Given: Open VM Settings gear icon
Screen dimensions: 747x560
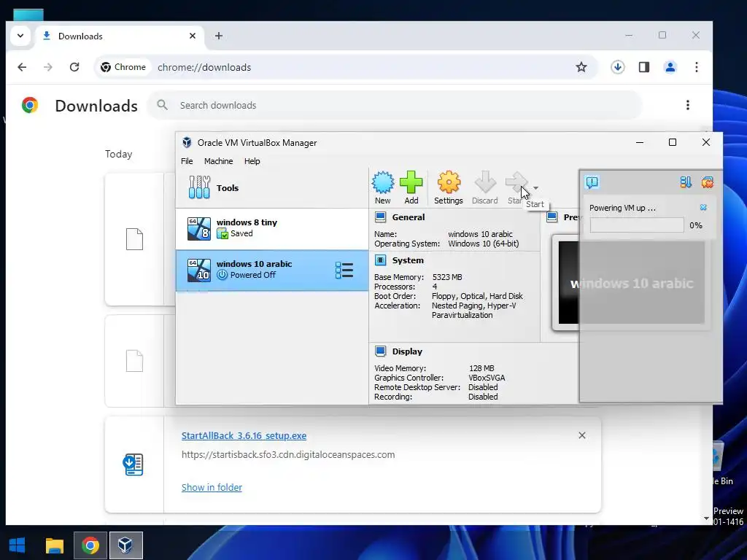Looking at the screenshot, I should [x=449, y=183].
